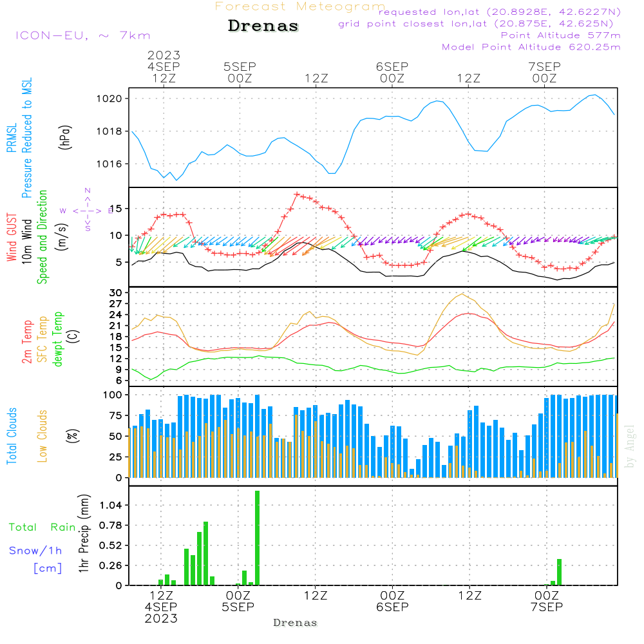Click the ICON-EU ~ 7km model label
Screen dimensions: 644x644
[83, 35]
